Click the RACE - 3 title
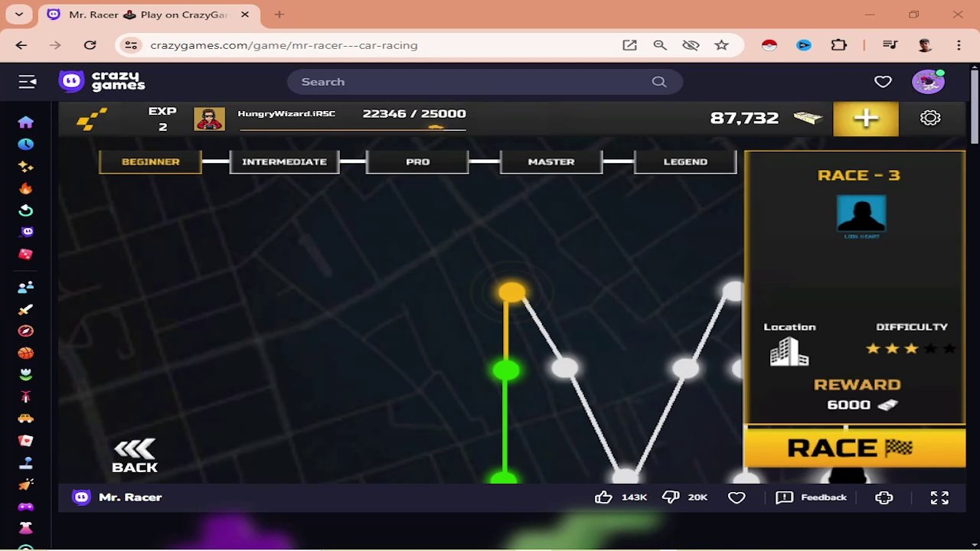 tap(858, 175)
